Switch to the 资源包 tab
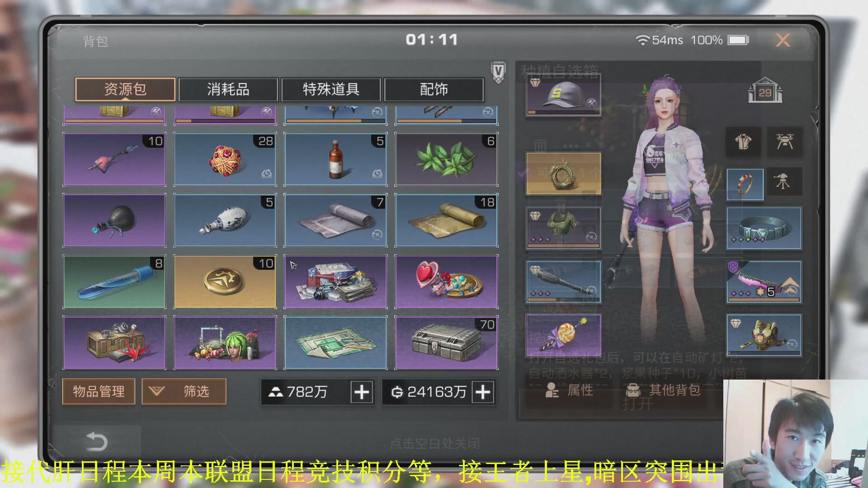 point(125,89)
